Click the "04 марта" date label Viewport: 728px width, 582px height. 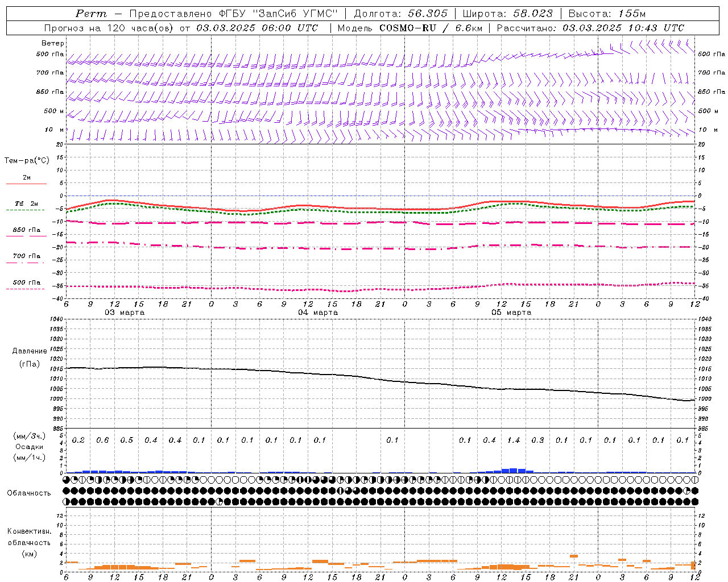tap(318, 313)
